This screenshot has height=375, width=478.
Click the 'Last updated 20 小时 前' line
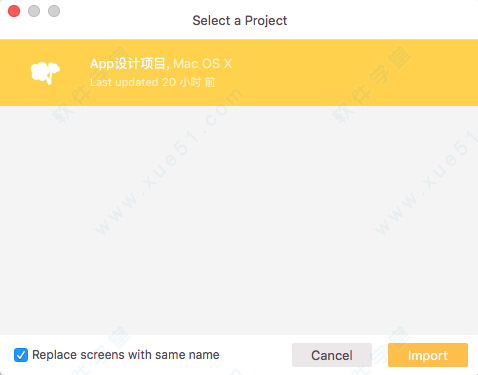[x=152, y=82]
